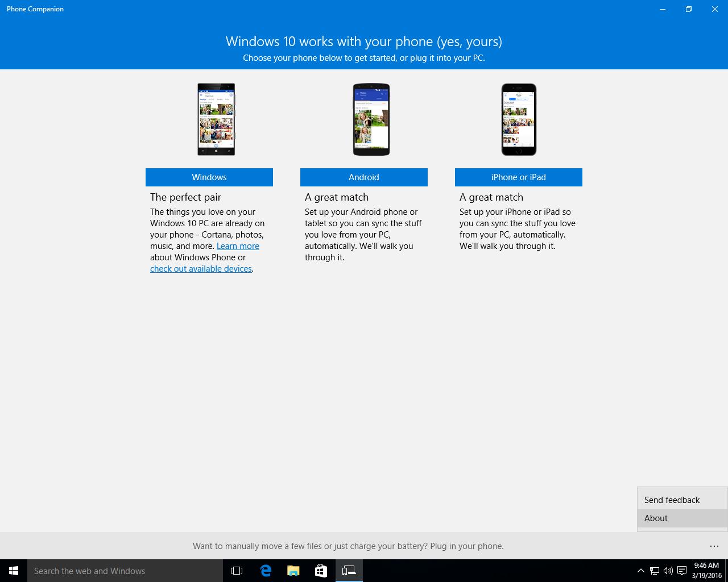Follow the check out available devices link
The width and height of the screenshot is (728, 582).
click(x=201, y=269)
